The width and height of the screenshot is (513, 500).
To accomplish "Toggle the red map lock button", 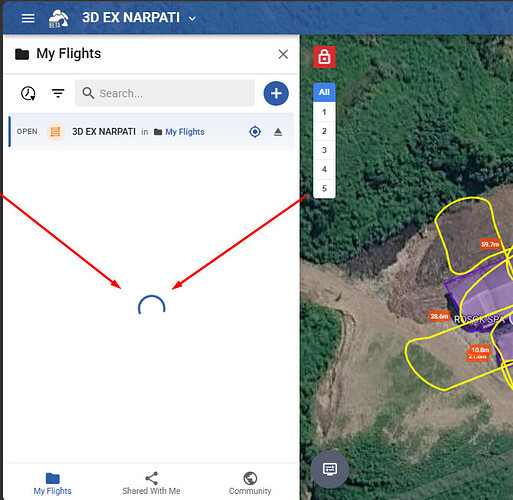I will coord(324,57).
